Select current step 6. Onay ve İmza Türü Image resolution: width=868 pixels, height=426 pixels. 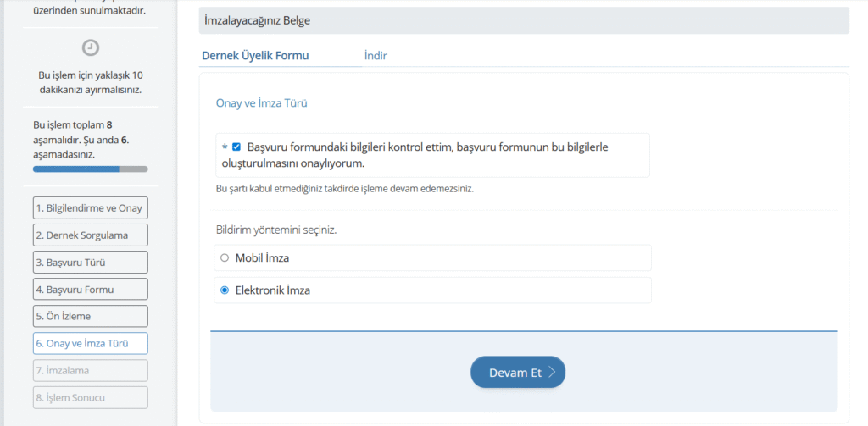pos(90,343)
